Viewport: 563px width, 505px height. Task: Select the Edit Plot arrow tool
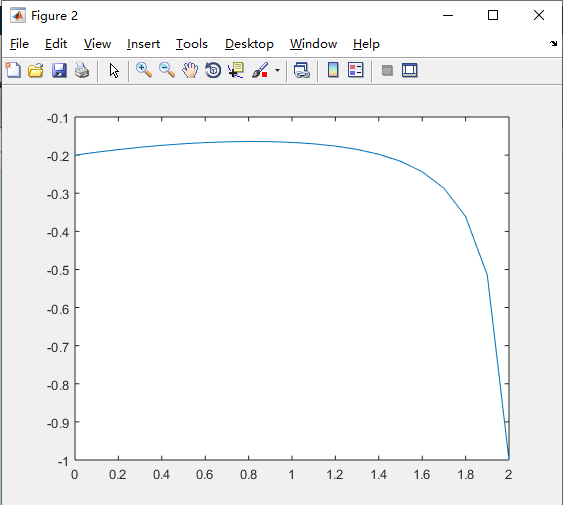(114, 71)
